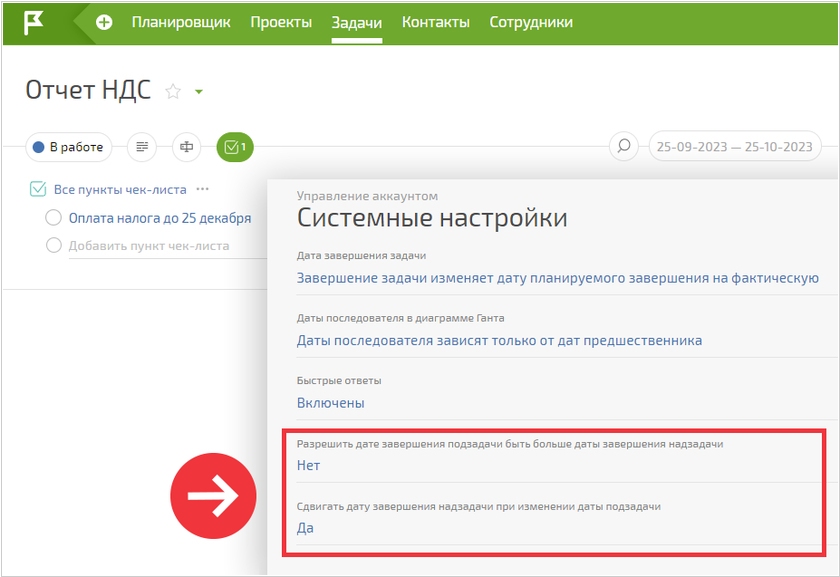The image size is (840, 577).
Task: Switch to the Задачи tab
Action: (x=357, y=23)
